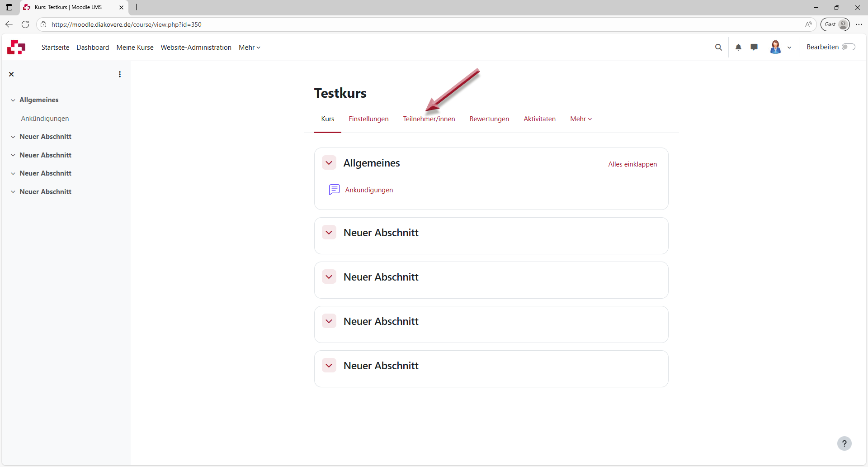
Task: Open the help question mark button
Action: click(844, 443)
